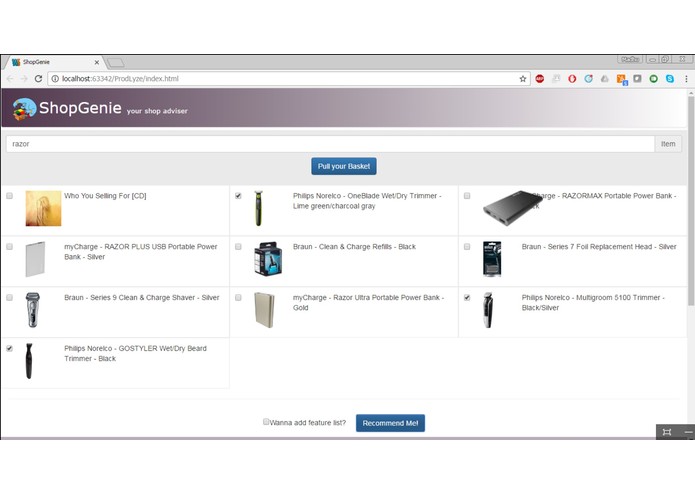
Task: Check Braun Clean & Charge Refills checkbox
Action: pos(238,247)
